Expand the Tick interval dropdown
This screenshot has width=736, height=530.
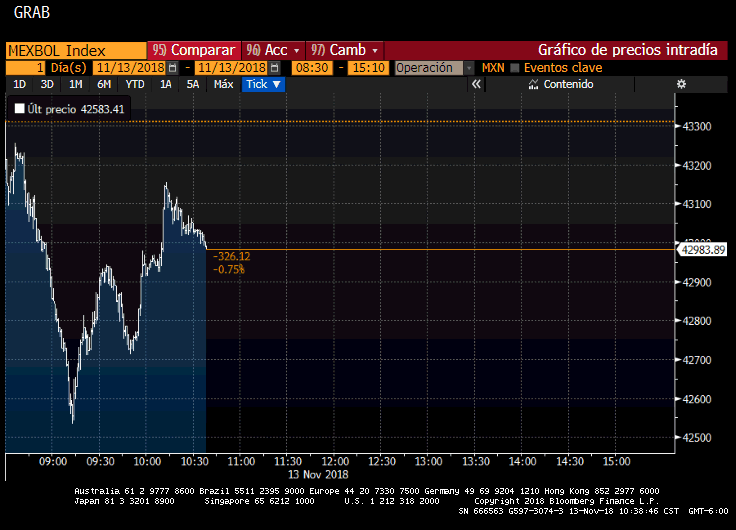pos(264,84)
